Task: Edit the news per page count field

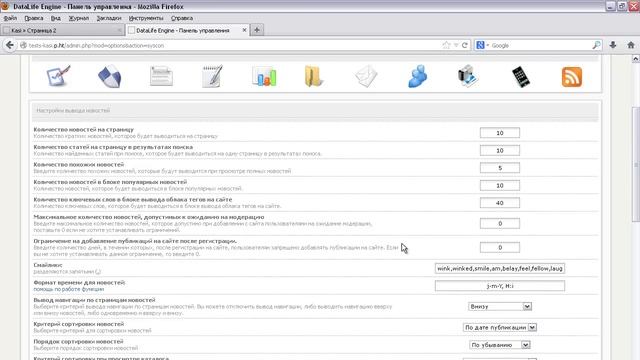Action: point(500,133)
